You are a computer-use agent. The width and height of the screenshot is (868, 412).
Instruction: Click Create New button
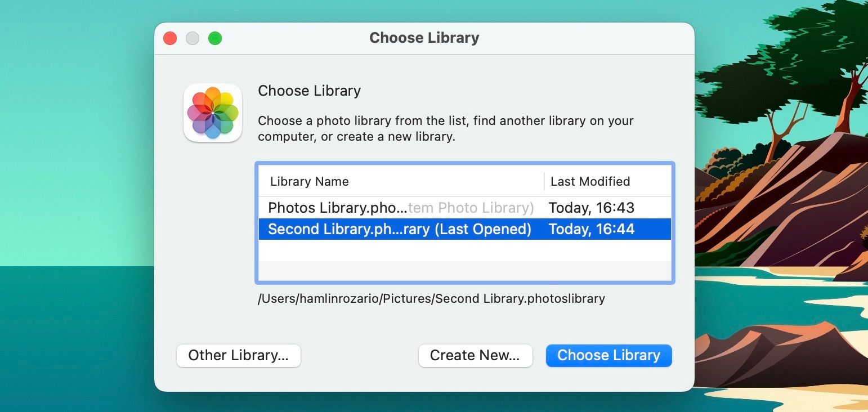[475, 355]
